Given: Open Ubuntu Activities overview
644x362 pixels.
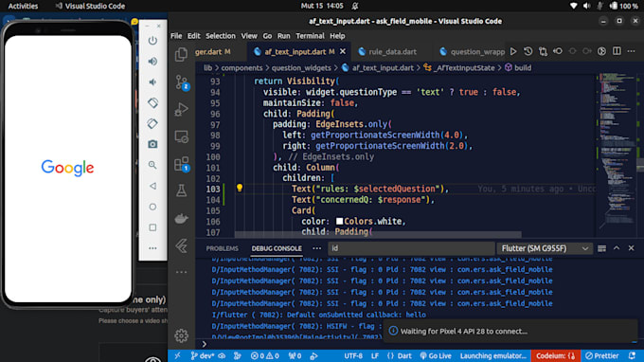Looking at the screenshot, I should [x=23, y=6].
